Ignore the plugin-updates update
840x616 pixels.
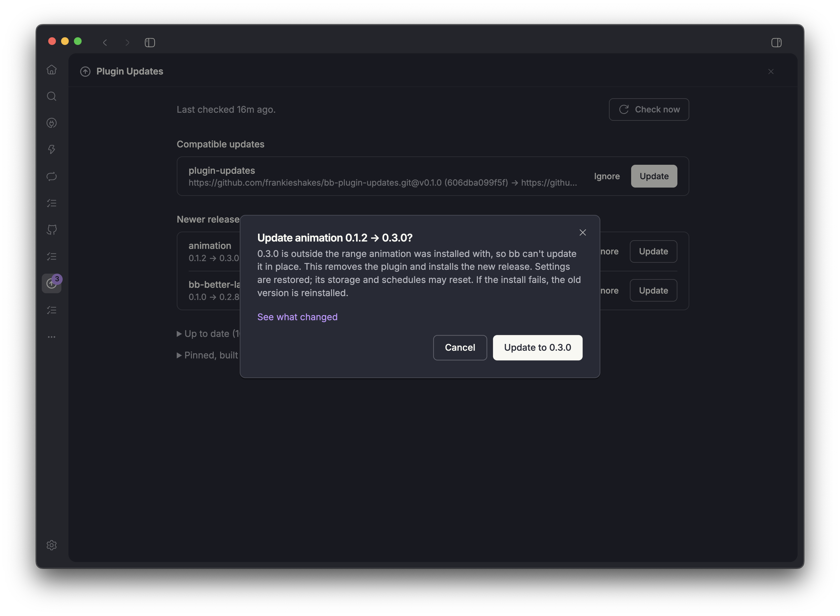[606, 176]
